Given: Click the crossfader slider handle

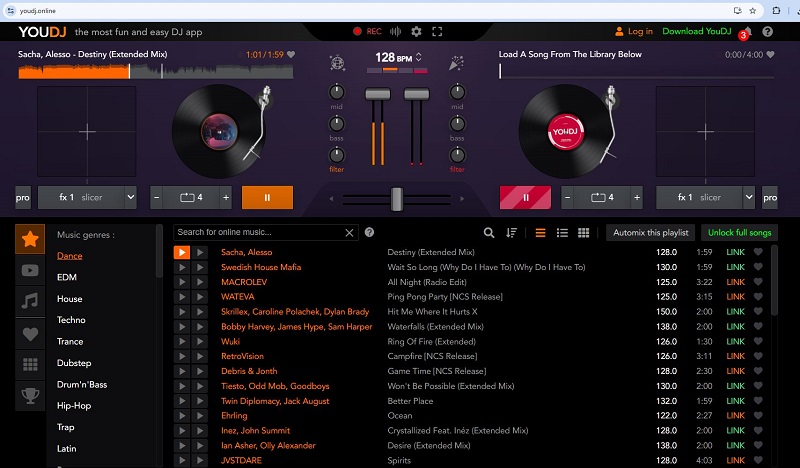Looking at the screenshot, I should click(x=396, y=199).
